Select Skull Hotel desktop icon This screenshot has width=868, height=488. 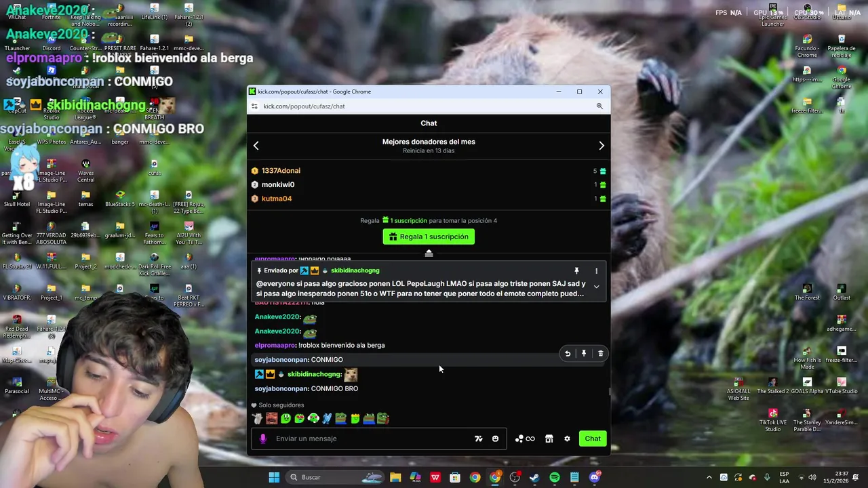pos(17,199)
